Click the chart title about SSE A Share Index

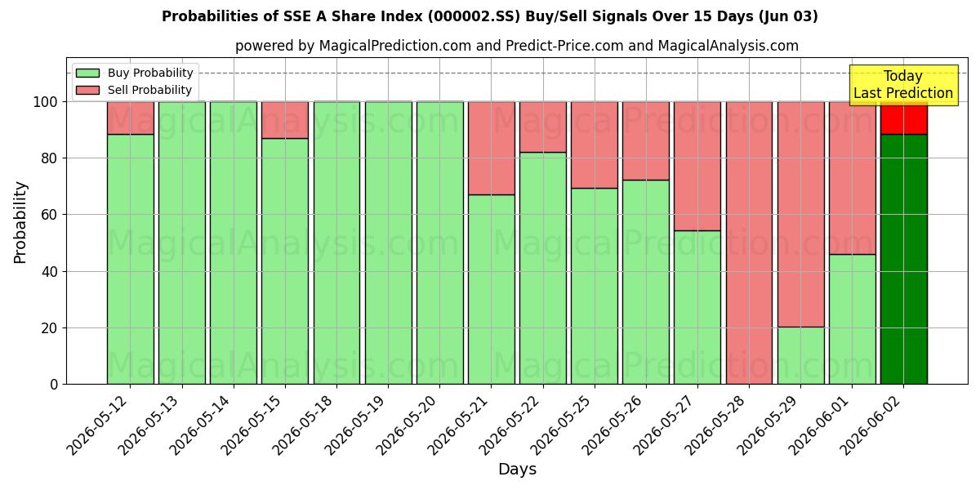[x=490, y=16]
